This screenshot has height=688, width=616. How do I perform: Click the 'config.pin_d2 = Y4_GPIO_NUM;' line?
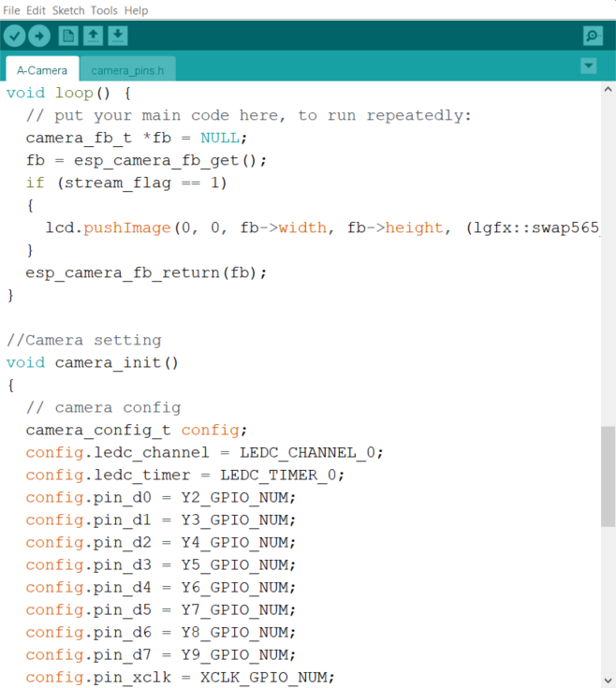coord(161,542)
